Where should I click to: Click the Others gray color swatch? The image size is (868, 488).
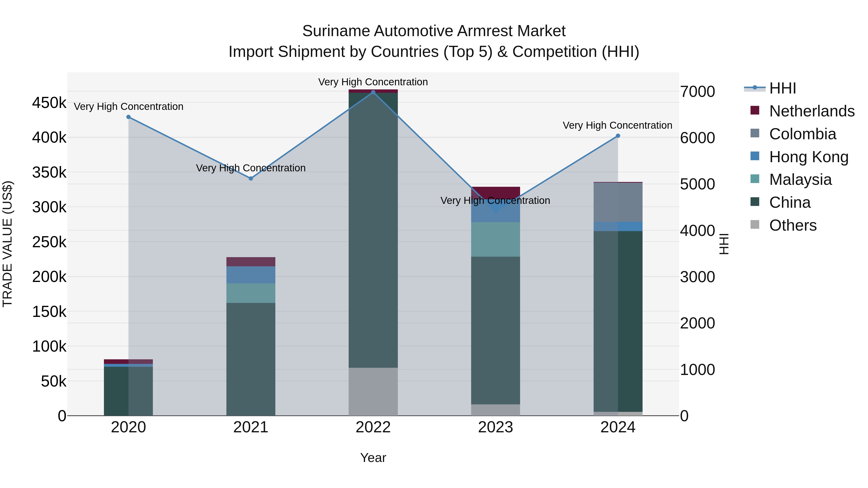755,225
